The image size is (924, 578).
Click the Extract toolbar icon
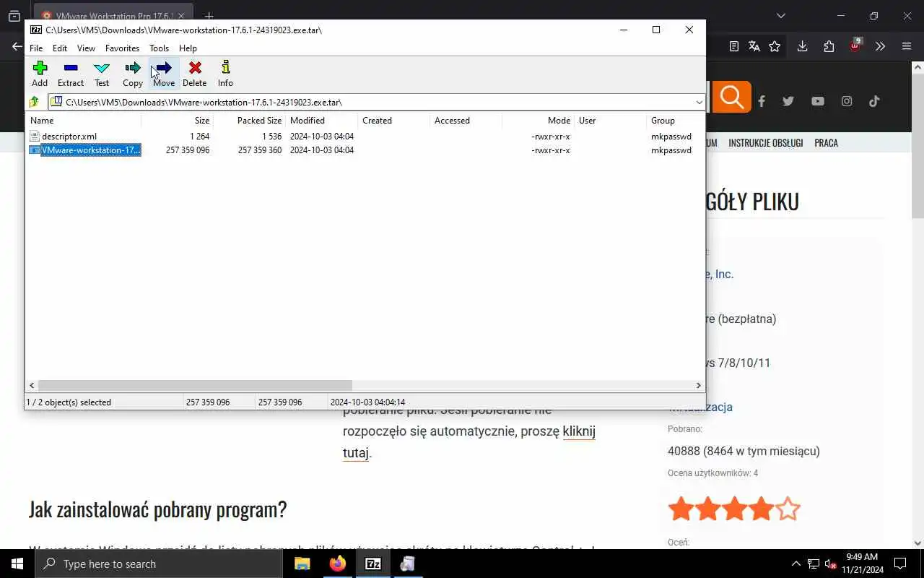[71, 74]
